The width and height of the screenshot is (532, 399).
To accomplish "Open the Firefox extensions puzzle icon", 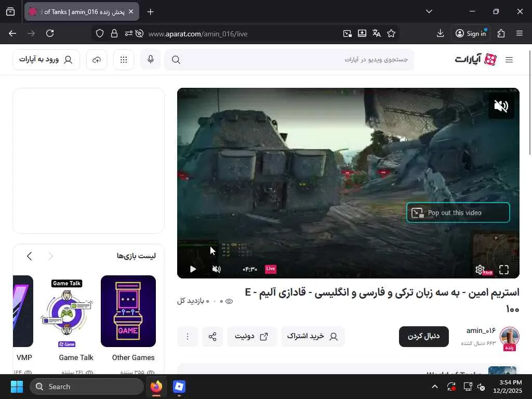I will point(501,33).
